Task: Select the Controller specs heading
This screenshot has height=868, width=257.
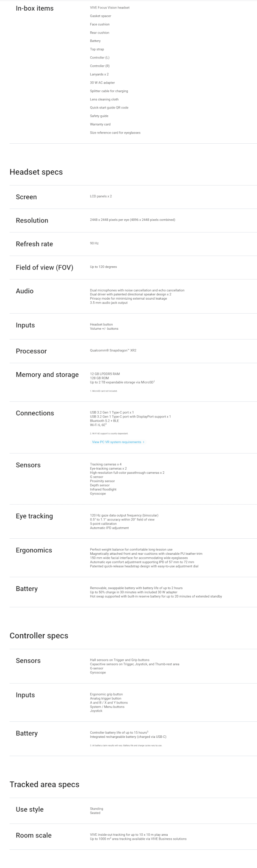Action: point(39,636)
